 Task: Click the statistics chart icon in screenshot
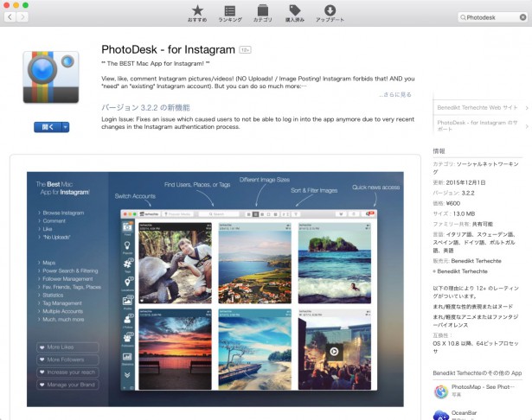click(127, 357)
